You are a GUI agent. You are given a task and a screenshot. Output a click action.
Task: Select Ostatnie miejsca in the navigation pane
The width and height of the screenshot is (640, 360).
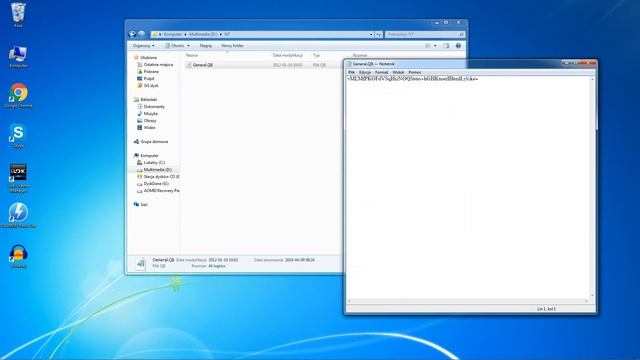[x=158, y=64]
